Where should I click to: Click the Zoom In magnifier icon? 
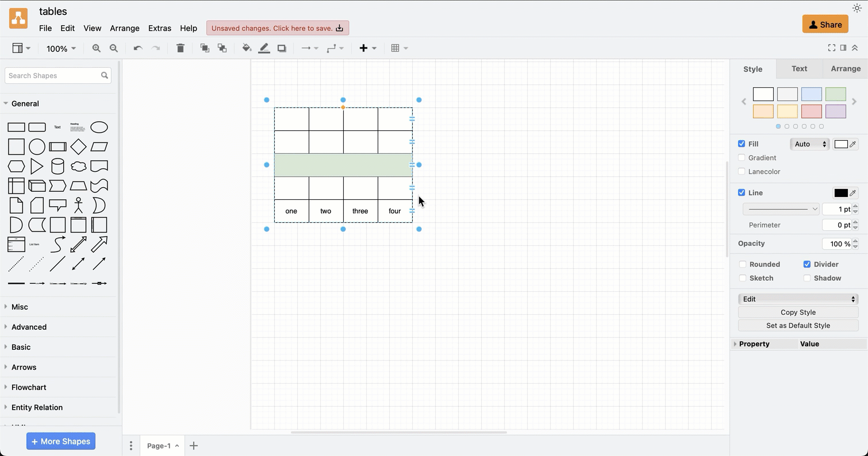[97, 48]
